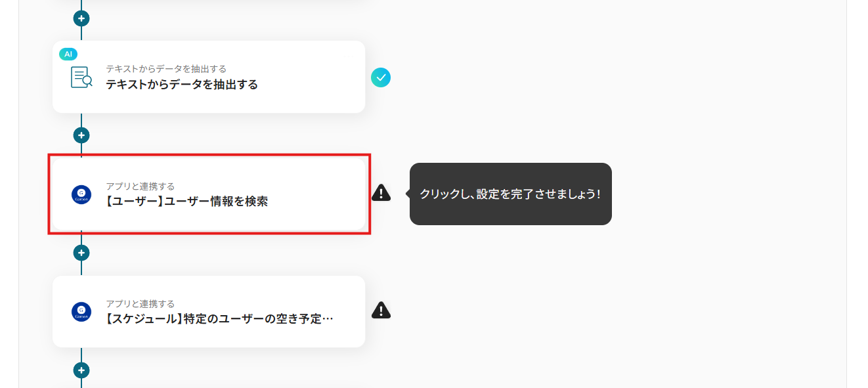The height and width of the screenshot is (388, 868).
Task: Click the document magnifier icon for text extraction
Action: (x=81, y=77)
